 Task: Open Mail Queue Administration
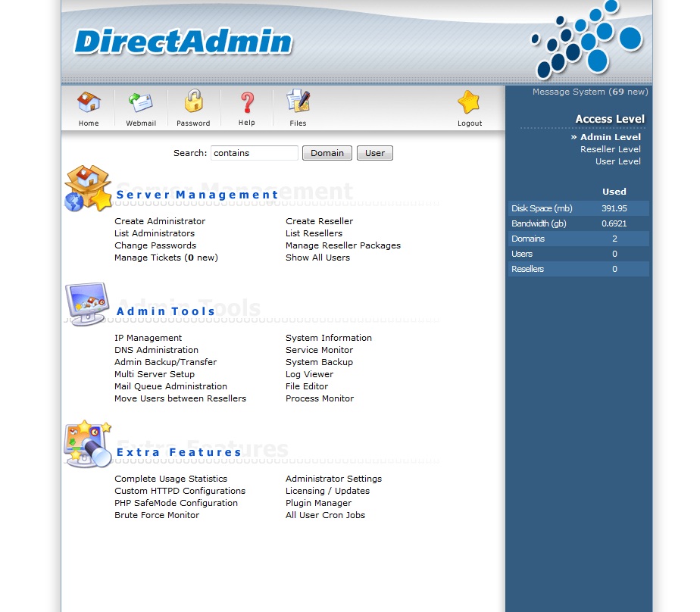[x=170, y=386]
